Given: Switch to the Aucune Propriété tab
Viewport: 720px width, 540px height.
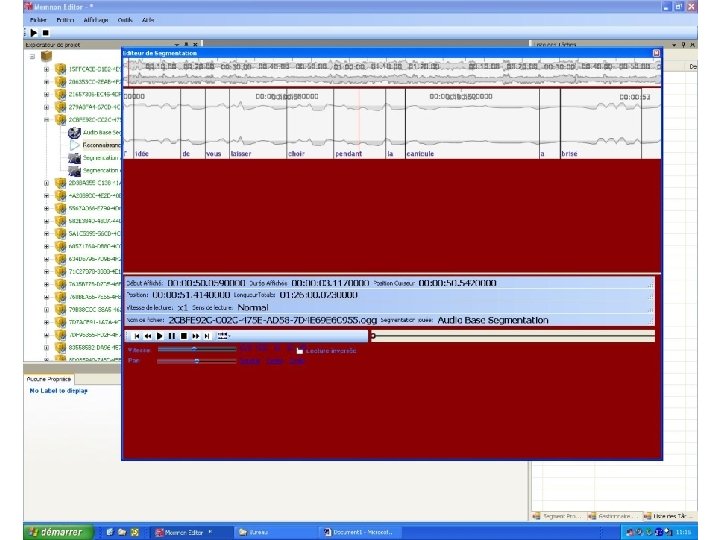Looking at the screenshot, I should pyautogui.click(x=49, y=379).
